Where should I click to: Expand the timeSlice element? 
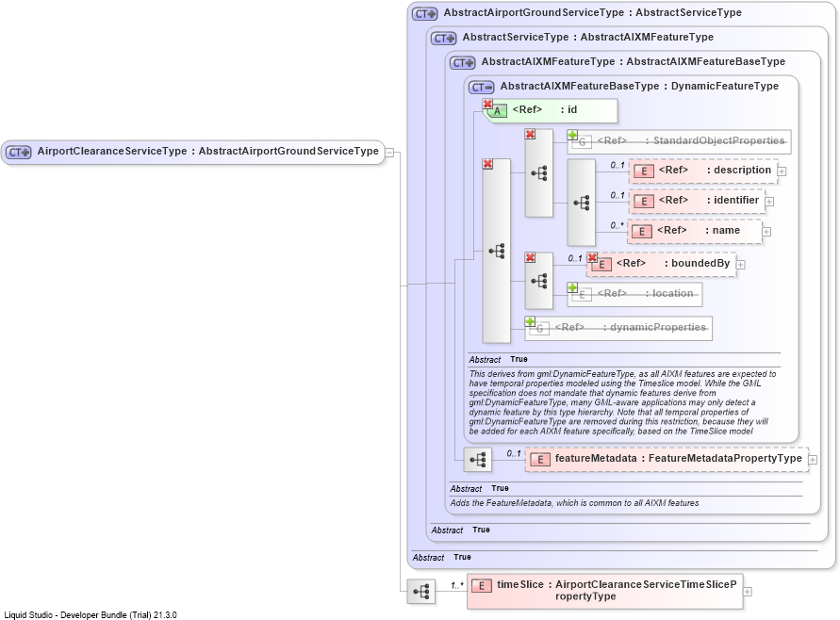[x=748, y=592]
